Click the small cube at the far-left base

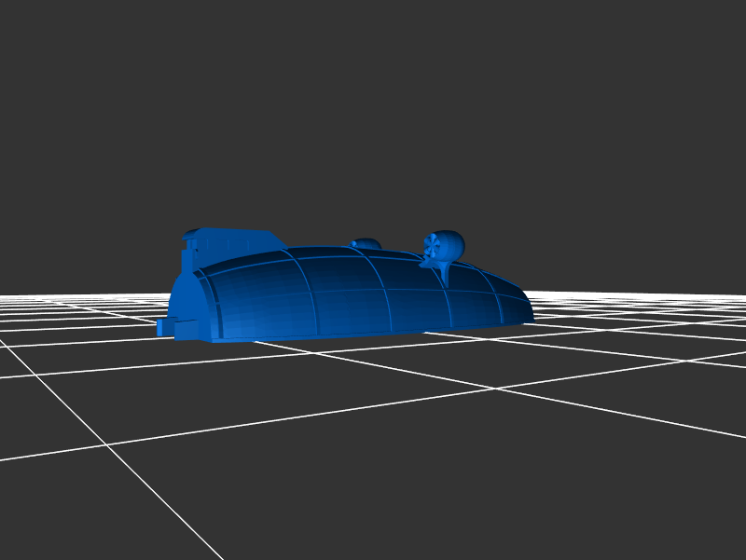pyautogui.click(x=164, y=326)
